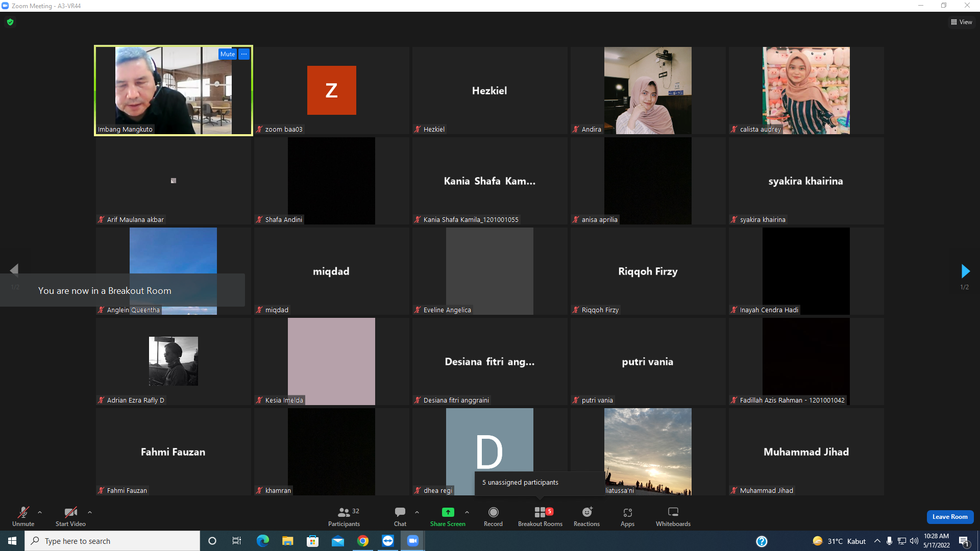
Task: Click Kania Shafa Kamila participant tile
Action: tap(490, 181)
